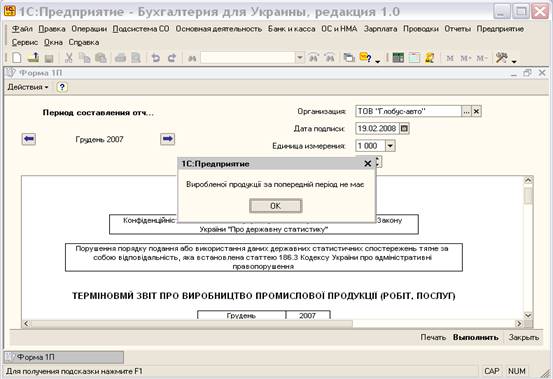Screen dimensions: 553x379
Task: Open the Подсистема СО menu
Action: pyautogui.click(x=141, y=29)
